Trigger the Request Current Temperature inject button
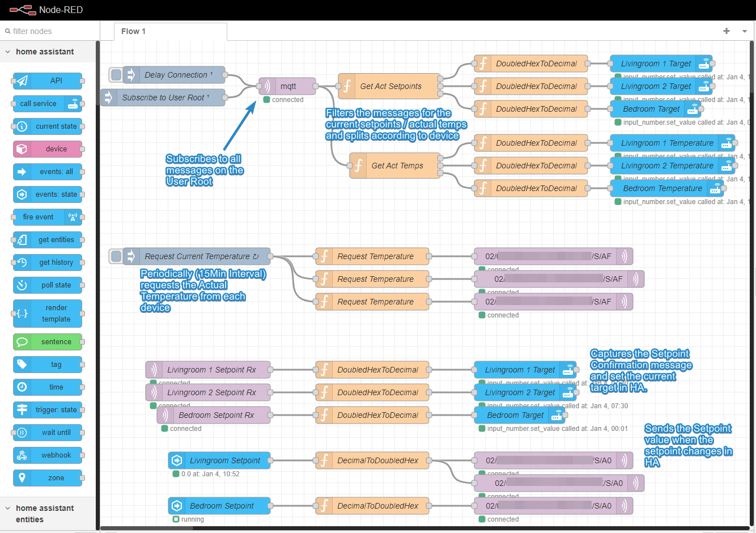The height and width of the screenshot is (533, 756). tap(116, 256)
